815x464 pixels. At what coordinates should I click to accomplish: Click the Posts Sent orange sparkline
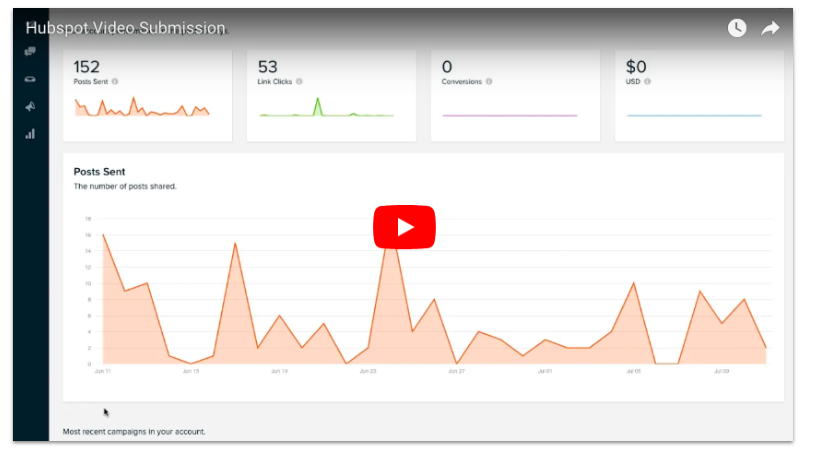click(142, 107)
